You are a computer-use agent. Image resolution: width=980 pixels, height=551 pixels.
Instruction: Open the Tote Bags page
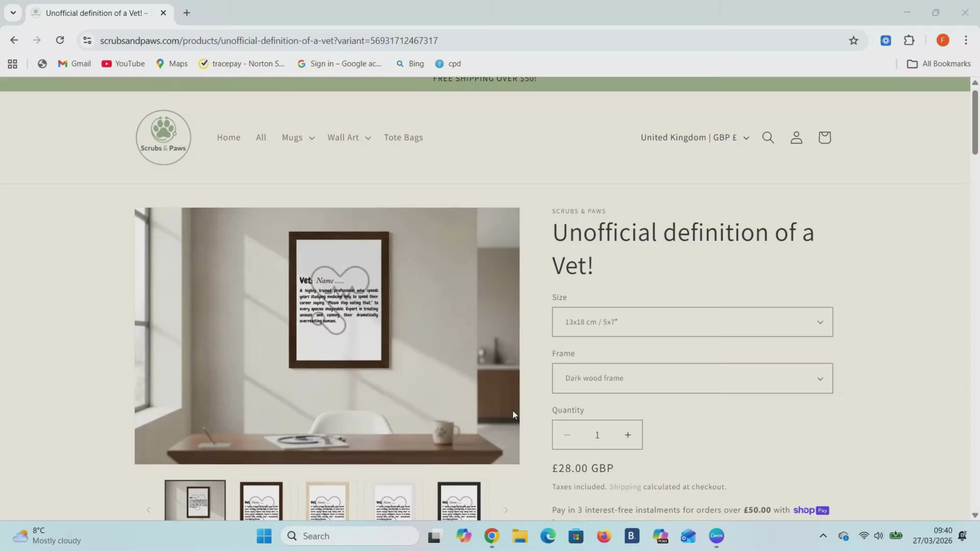point(403,138)
